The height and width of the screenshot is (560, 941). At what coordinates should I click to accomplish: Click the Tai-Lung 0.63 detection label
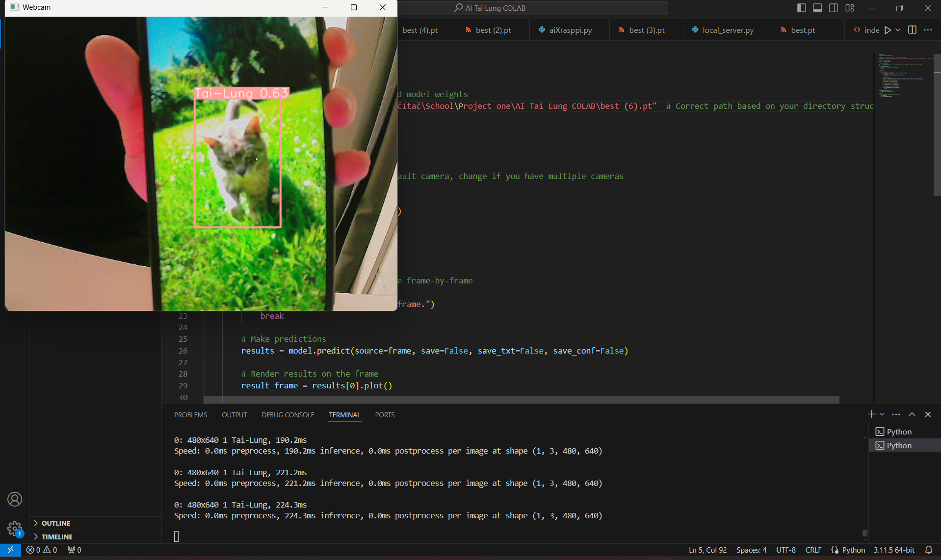coord(241,93)
